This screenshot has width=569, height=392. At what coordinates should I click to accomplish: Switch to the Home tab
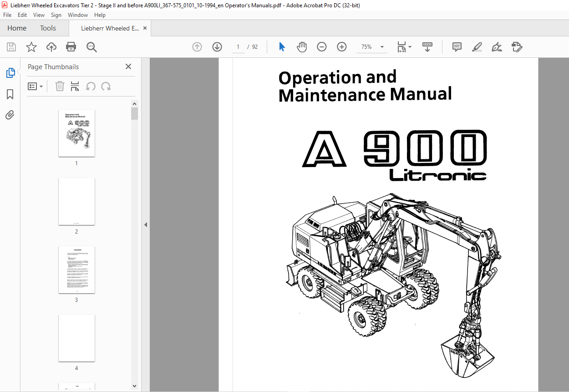point(17,28)
